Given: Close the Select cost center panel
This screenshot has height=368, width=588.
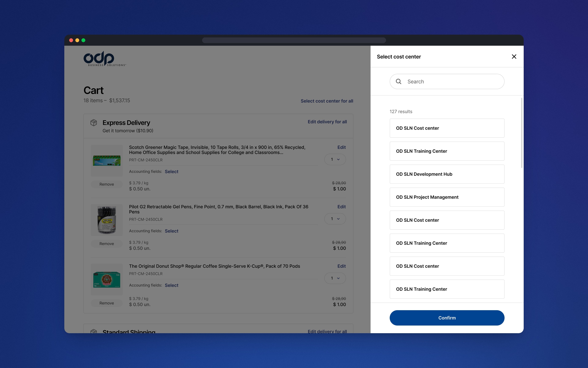Looking at the screenshot, I should [514, 56].
